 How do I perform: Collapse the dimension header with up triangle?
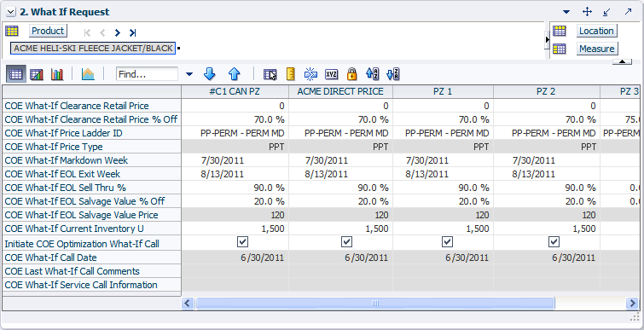coord(622,61)
